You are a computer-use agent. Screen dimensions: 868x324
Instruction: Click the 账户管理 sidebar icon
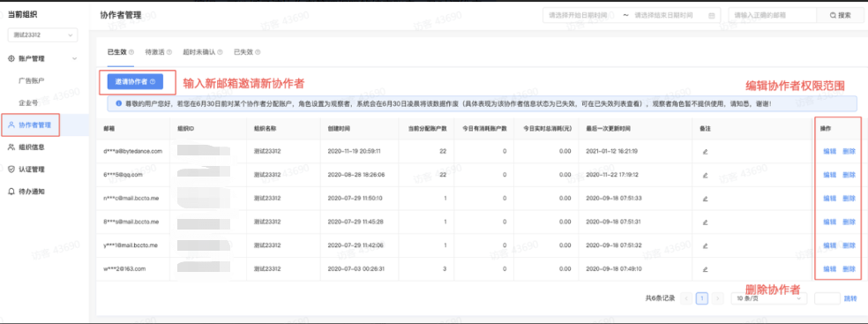pyautogui.click(x=11, y=58)
